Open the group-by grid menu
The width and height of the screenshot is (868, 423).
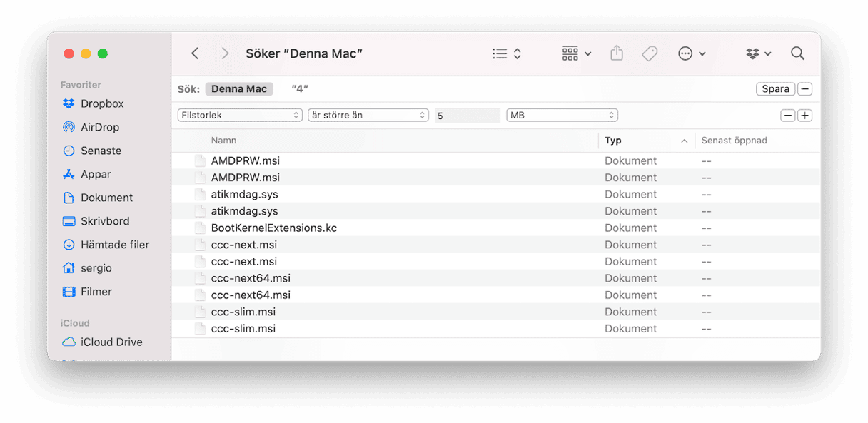point(577,53)
